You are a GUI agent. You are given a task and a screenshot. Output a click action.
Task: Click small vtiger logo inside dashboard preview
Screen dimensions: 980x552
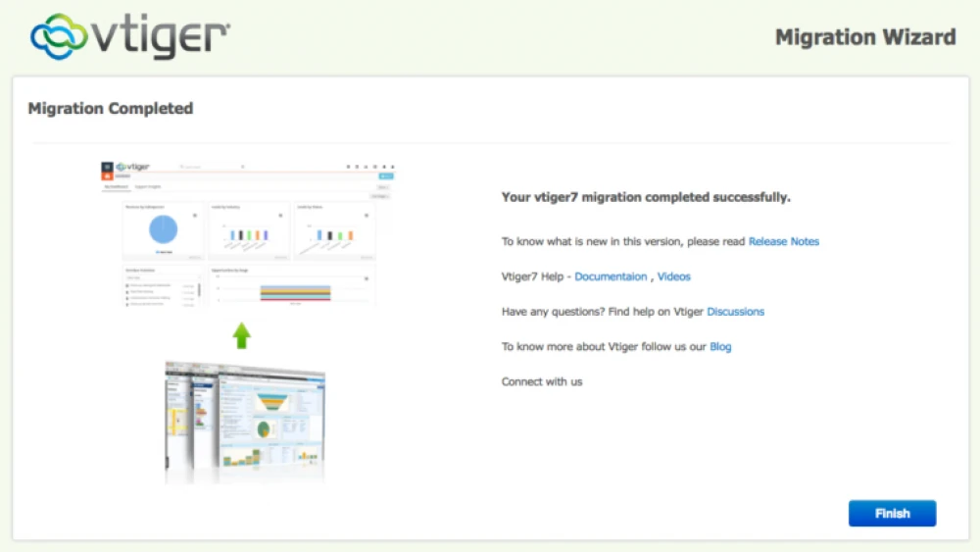click(x=133, y=167)
